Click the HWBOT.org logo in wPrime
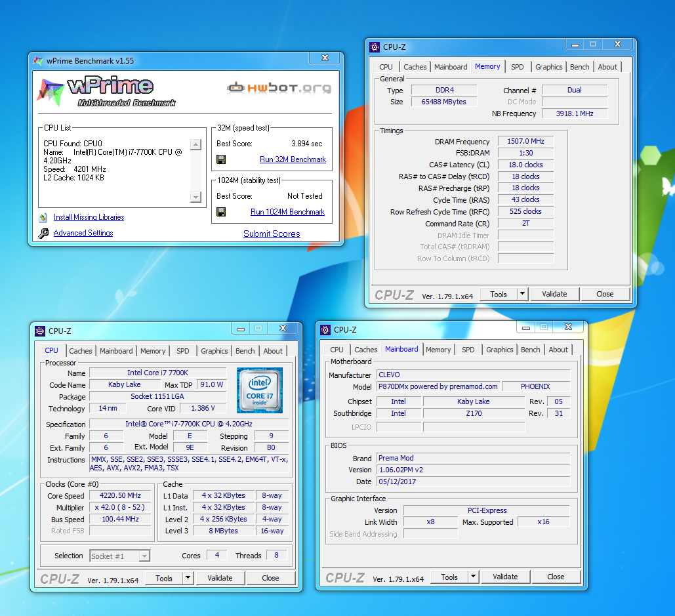The width and height of the screenshot is (675, 616). pos(279,87)
